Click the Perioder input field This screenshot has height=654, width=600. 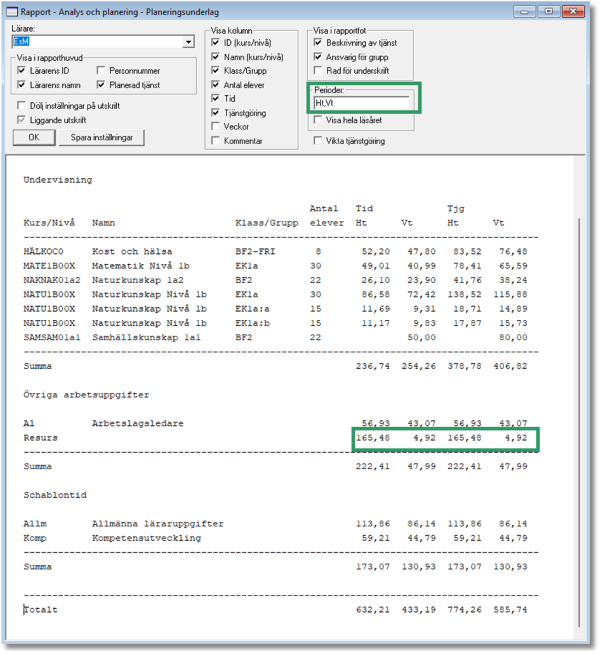pos(364,102)
